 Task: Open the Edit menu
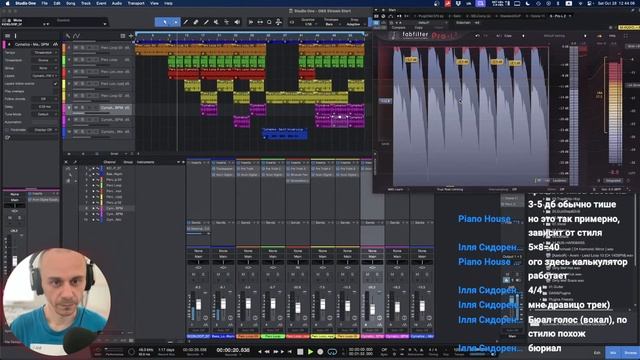pyautogui.click(x=57, y=3)
